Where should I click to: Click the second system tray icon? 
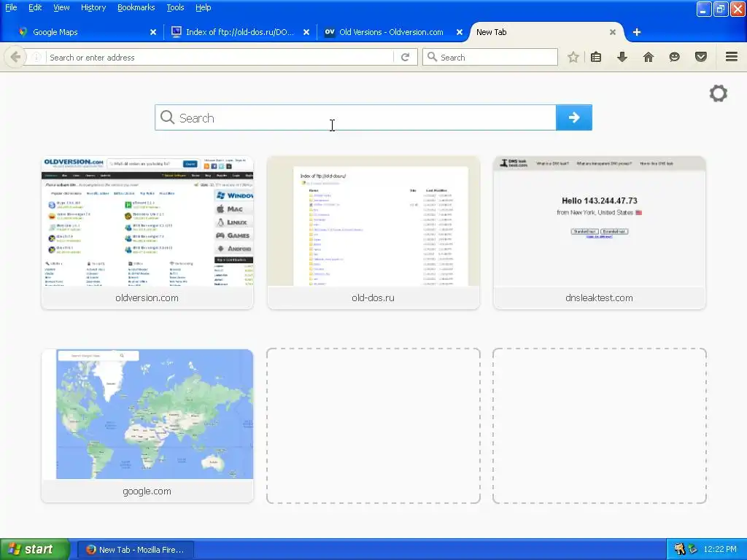click(x=692, y=549)
